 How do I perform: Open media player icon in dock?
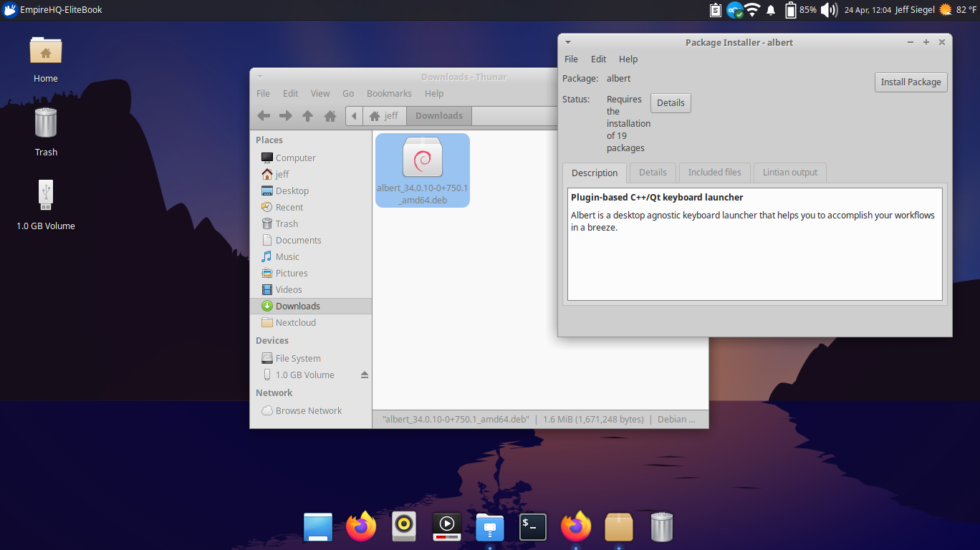(447, 527)
